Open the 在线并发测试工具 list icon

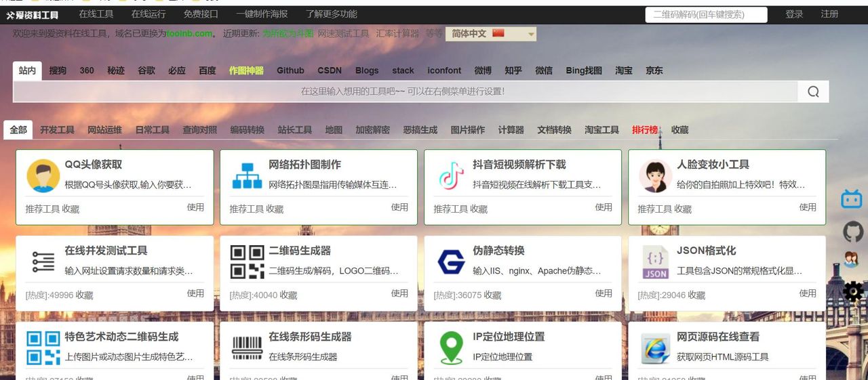click(43, 262)
